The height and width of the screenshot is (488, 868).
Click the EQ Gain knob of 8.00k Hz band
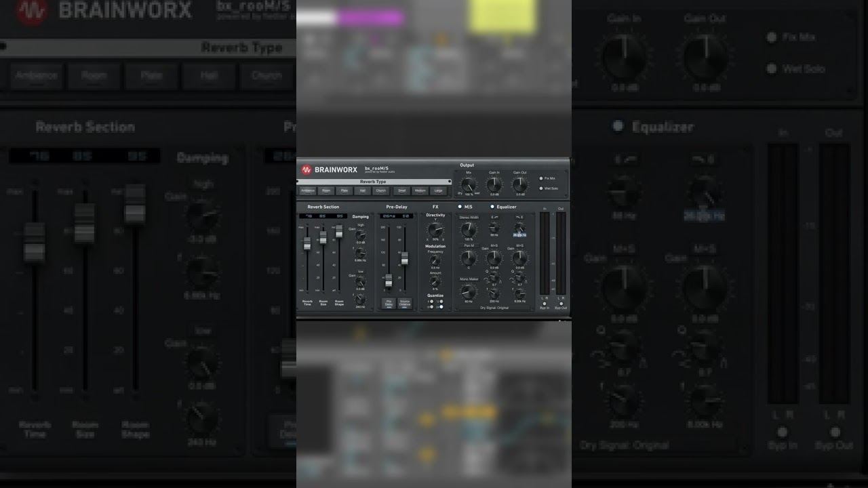[519, 258]
